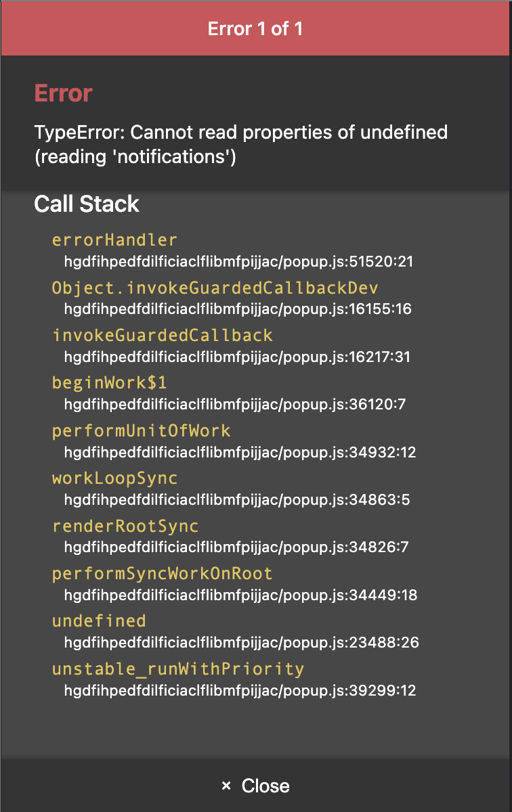Select the errorHandler stack frame
The height and width of the screenshot is (812, 512).
(113, 240)
